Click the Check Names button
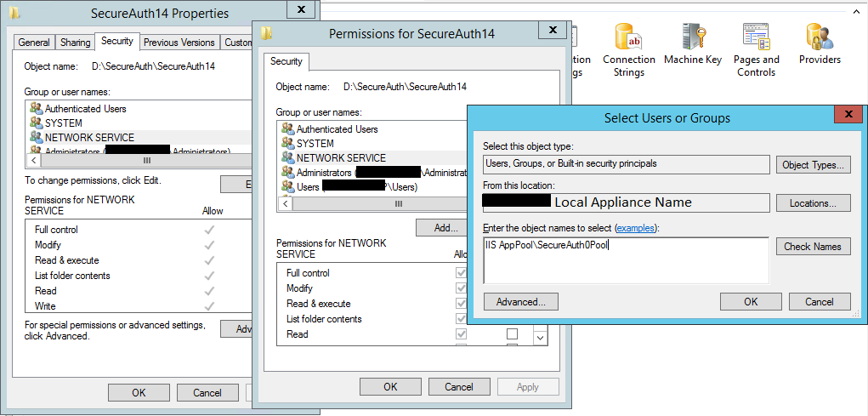 point(814,247)
